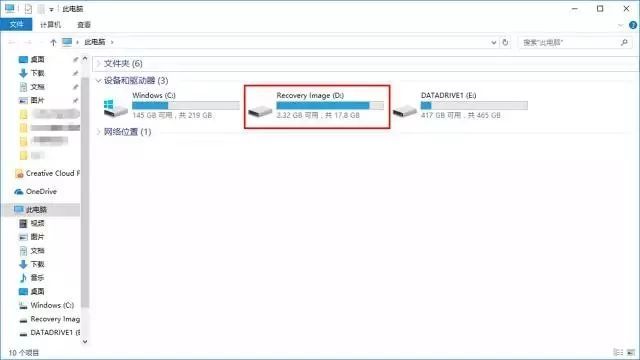Open 音乐 under 此电脑
640x360 pixels.
[x=38, y=278]
